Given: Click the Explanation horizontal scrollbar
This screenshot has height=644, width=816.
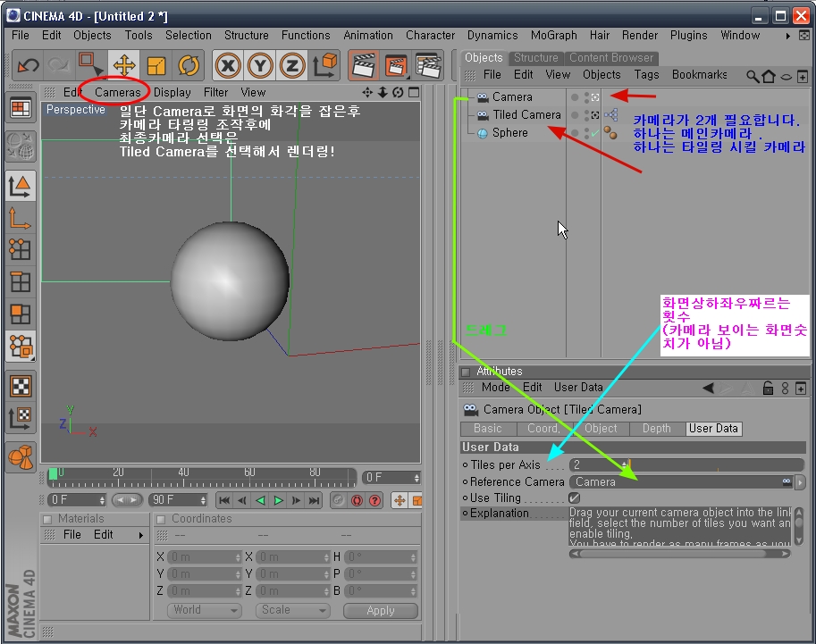Looking at the screenshot, I should (679, 554).
